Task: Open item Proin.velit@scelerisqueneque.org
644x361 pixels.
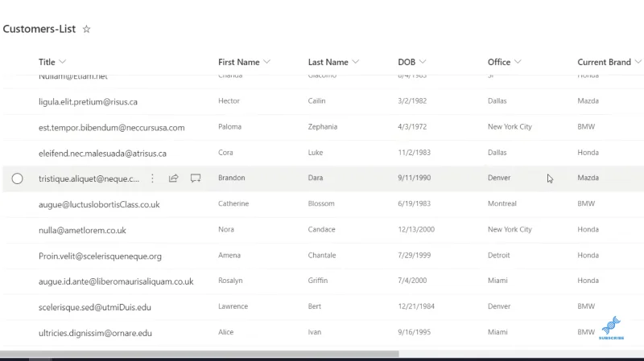Action: [x=100, y=256]
